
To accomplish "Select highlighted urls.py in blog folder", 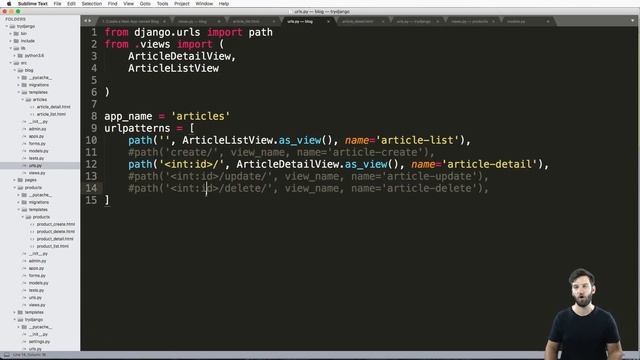I will [x=36, y=166].
